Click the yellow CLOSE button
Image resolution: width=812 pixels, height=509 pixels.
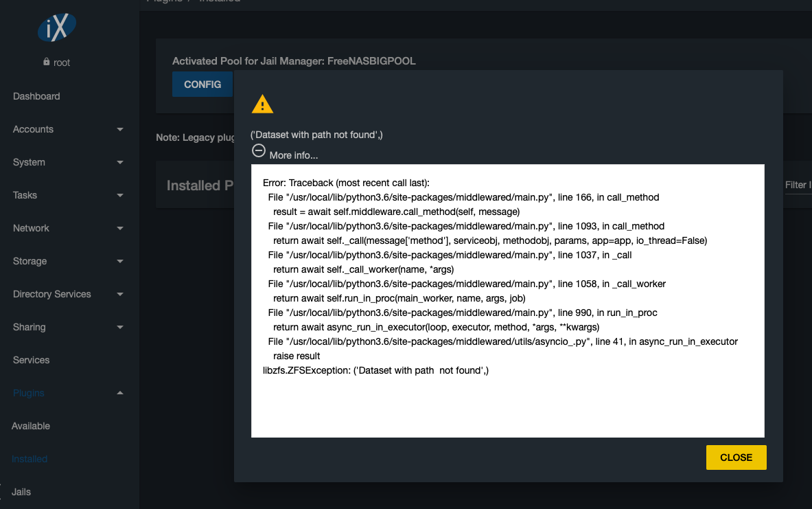pyautogui.click(x=736, y=457)
